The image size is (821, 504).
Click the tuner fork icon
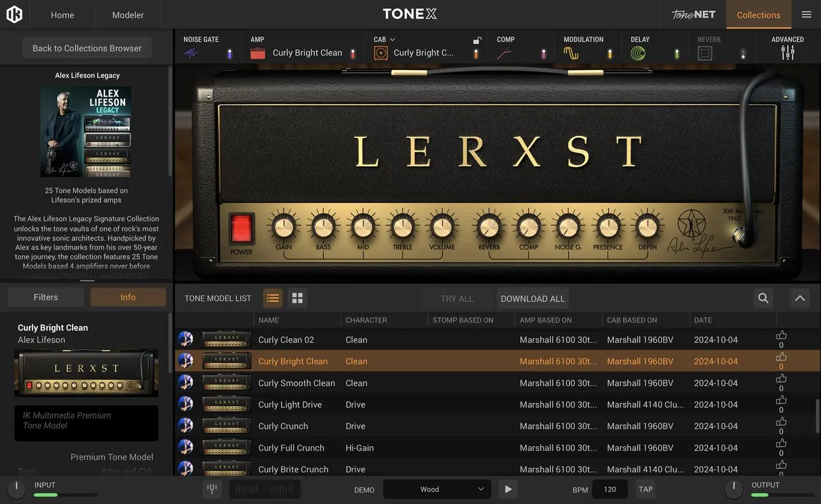[x=212, y=489]
